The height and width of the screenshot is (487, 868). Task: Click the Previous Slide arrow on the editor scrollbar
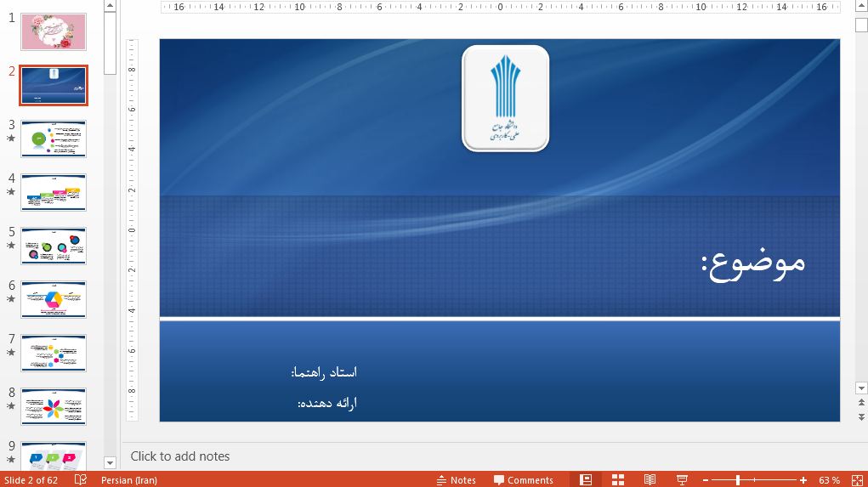click(860, 403)
